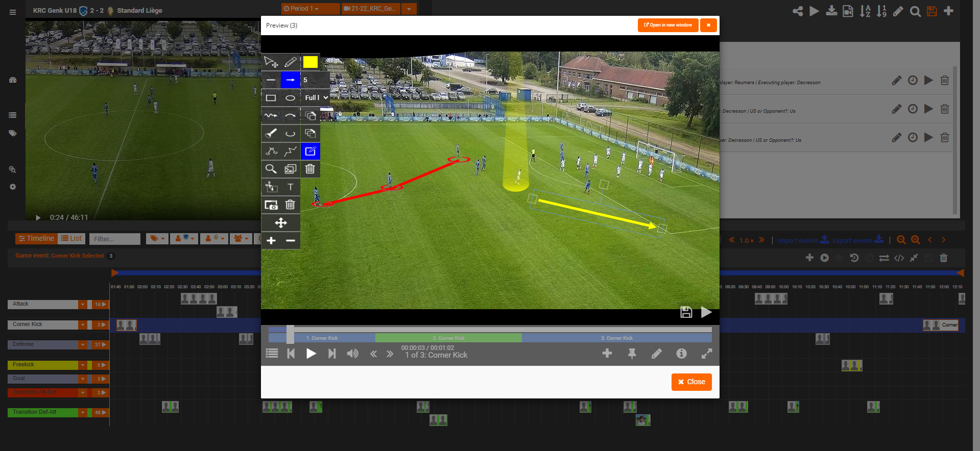Pin the current clip in preview
Screen dimensions: 980x451
632,354
